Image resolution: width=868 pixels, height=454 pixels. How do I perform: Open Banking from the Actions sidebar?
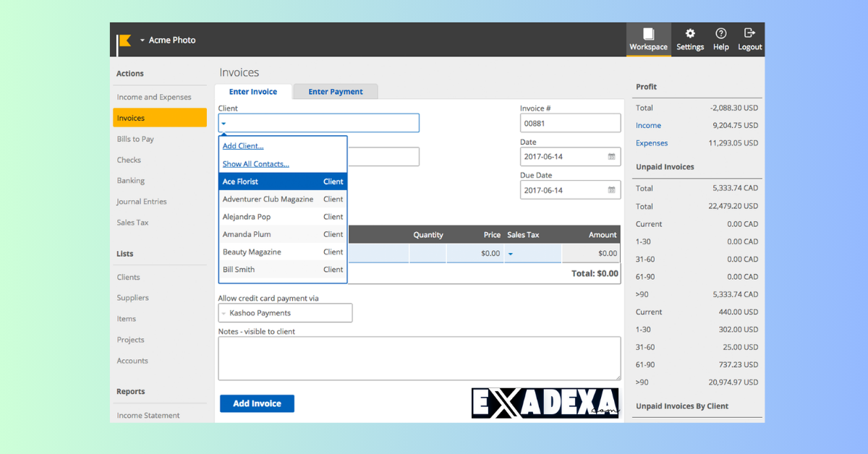(130, 180)
